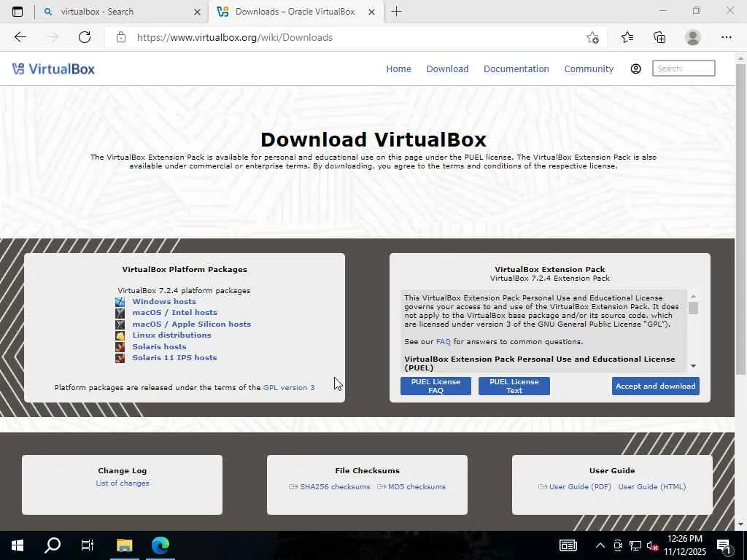Viewport: 747px width, 560px height.
Task: Click the Linux distributions icon
Action: [120, 335]
